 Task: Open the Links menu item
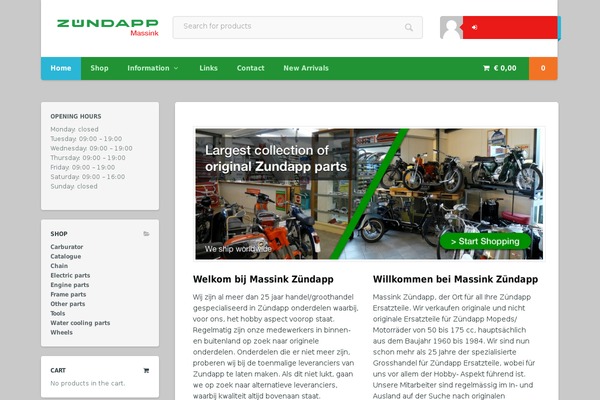pos(209,68)
